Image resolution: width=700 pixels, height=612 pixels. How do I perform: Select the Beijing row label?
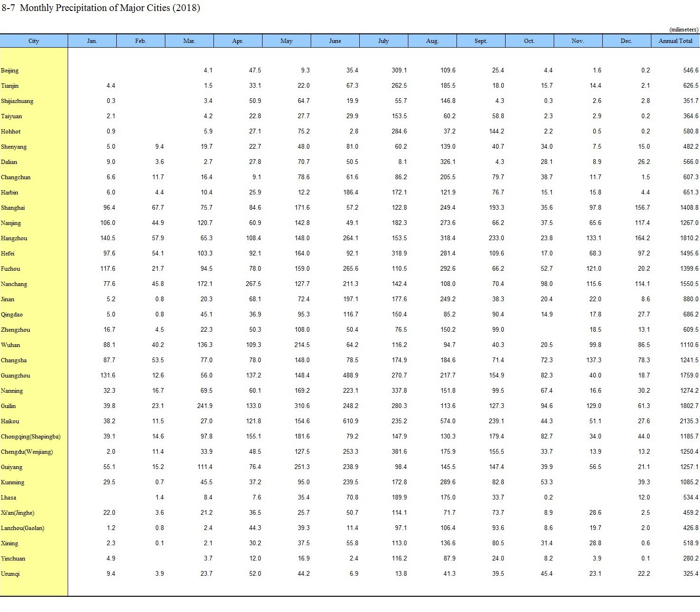coord(10,71)
